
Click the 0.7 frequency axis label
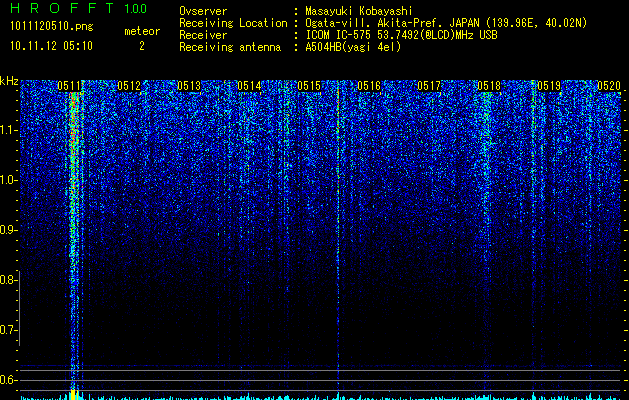point(7,330)
